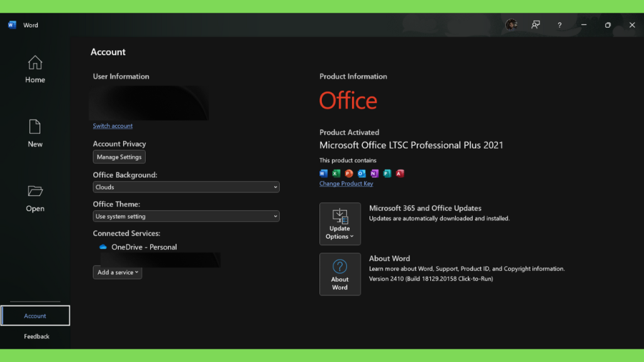Click the Microsoft Office LTSC Professional Plus 2021 text

click(x=411, y=145)
